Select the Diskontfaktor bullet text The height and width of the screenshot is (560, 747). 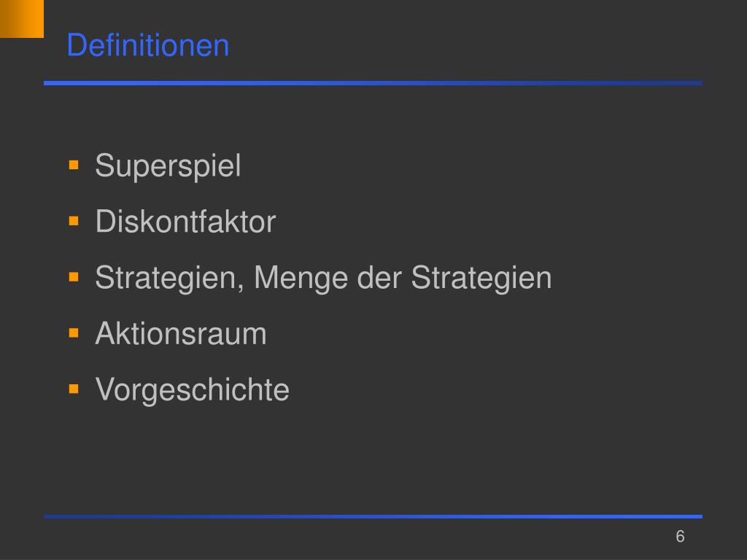pos(185,222)
